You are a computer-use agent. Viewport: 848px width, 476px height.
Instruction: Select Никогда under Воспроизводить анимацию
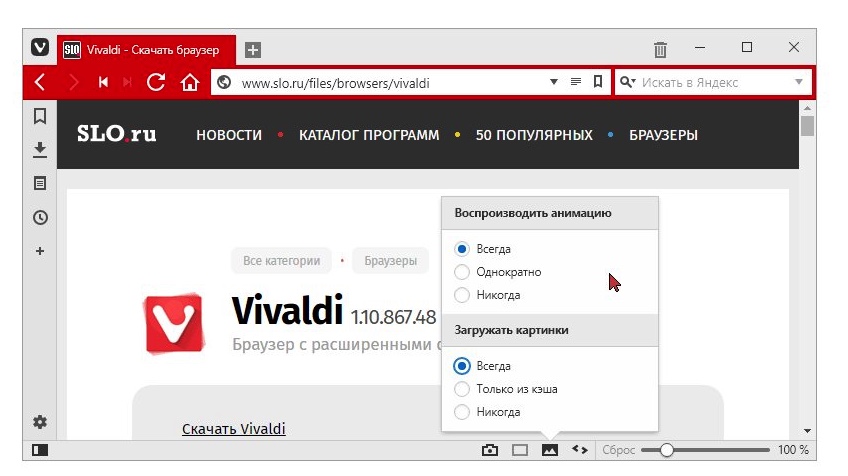(462, 295)
